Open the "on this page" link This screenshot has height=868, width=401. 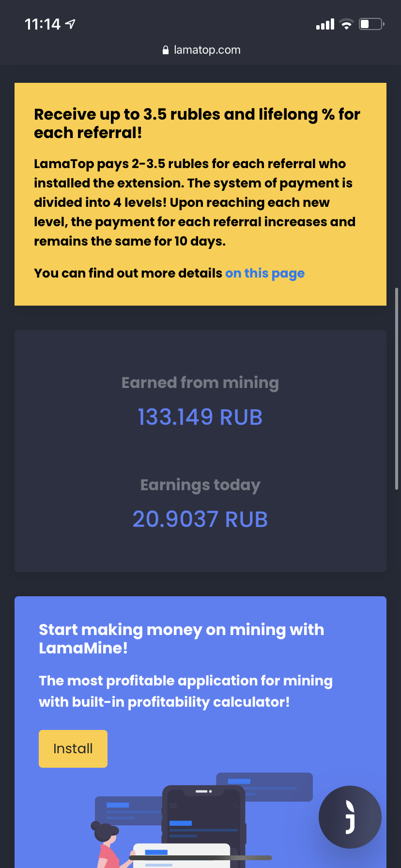[265, 273]
